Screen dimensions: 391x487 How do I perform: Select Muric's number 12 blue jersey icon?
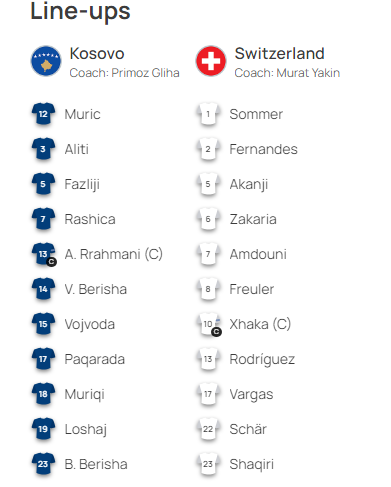(43, 114)
